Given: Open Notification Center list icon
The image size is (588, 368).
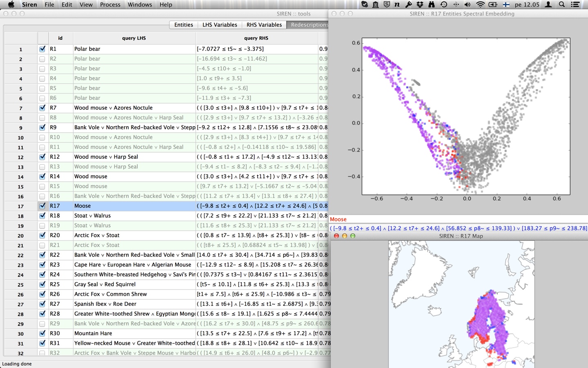Looking at the screenshot, I should 575,4.
